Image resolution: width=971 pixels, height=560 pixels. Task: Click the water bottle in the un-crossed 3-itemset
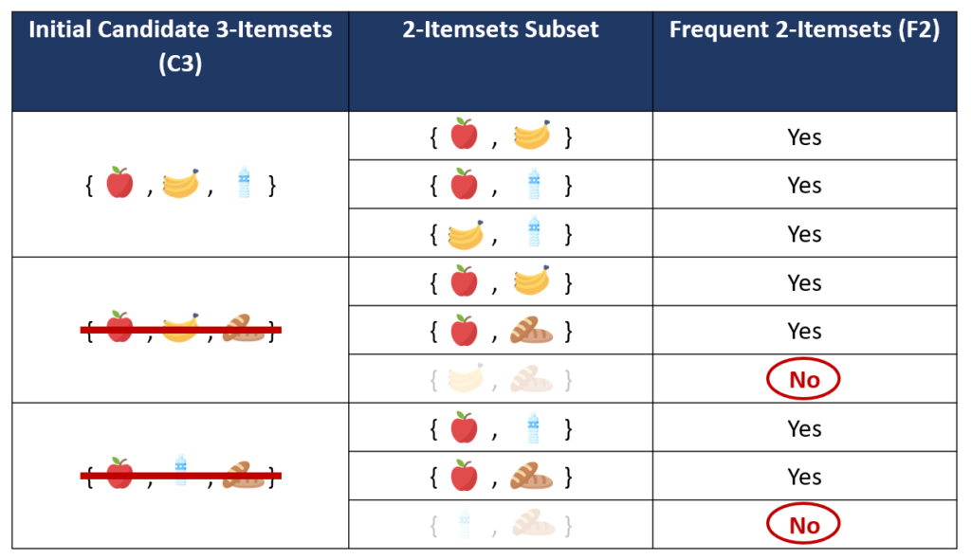244,183
